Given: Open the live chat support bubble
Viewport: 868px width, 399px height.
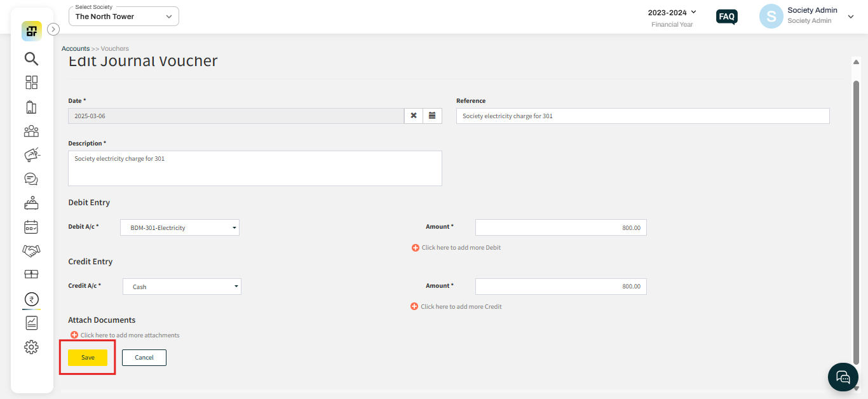Looking at the screenshot, I should tap(843, 377).
